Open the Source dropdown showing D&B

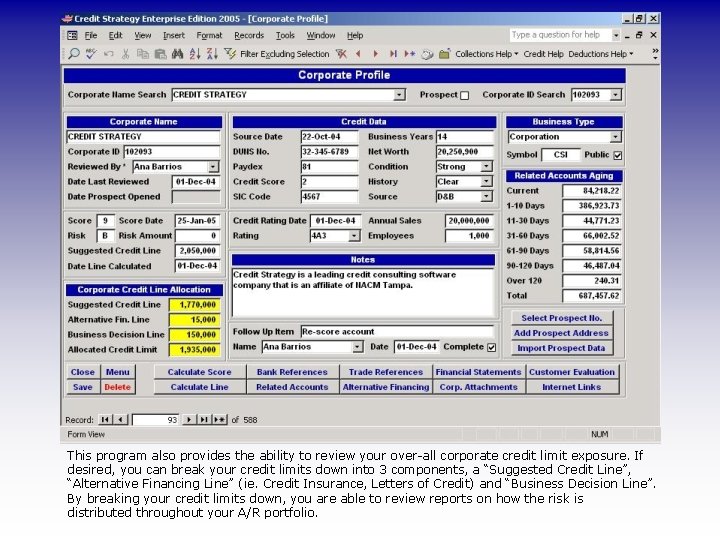pyautogui.click(x=486, y=197)
